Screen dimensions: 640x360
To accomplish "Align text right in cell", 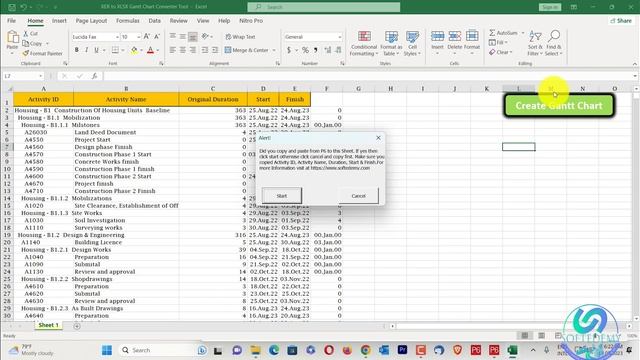I will [x=193, y=50].
